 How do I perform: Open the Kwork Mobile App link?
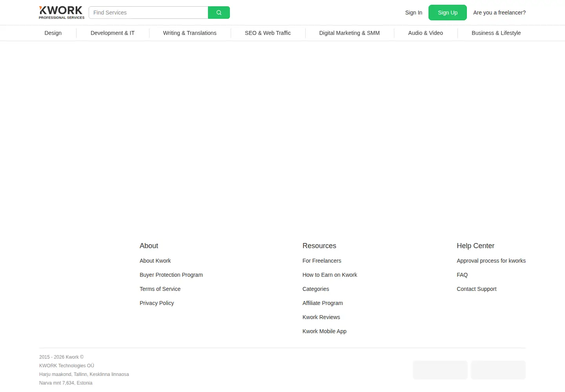coord(324,331)
